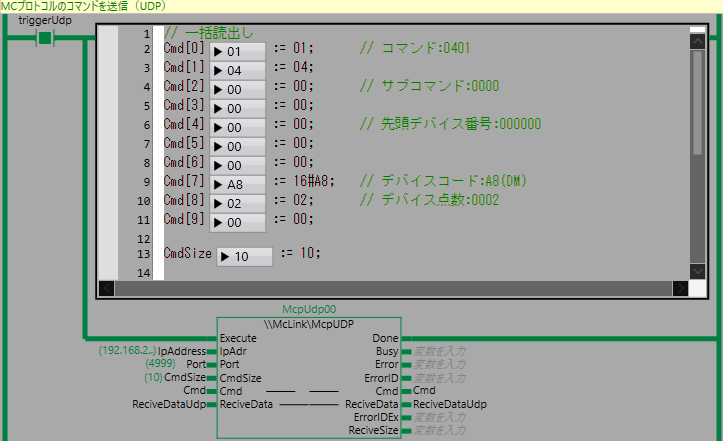This screenshot has width=723, height=441.
Task: Select the McpUDP function block title
Action: pos(308,325)
